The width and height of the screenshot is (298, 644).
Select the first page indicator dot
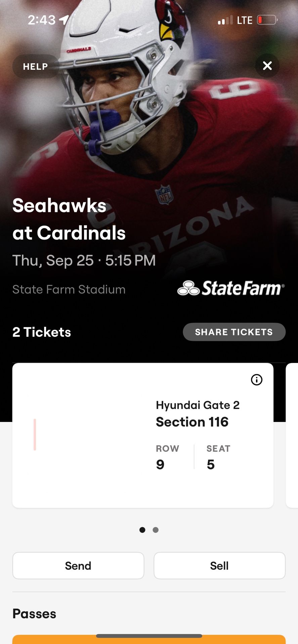click(x=142, y=530)
